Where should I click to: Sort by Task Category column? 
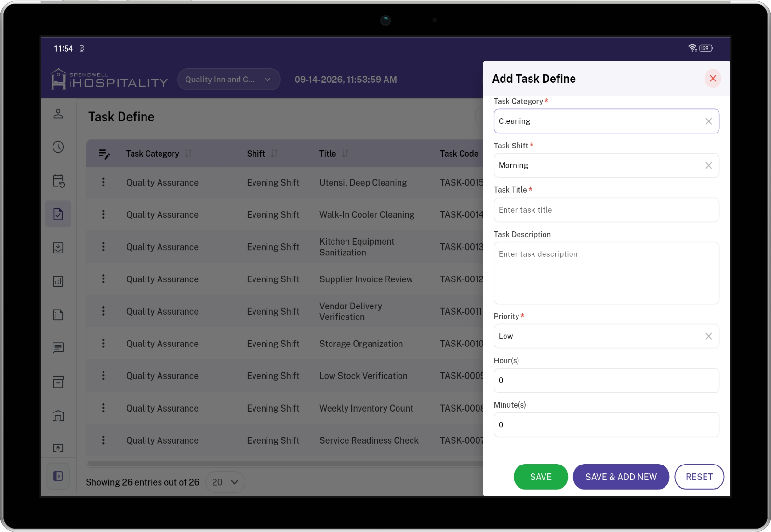point(188,154)
